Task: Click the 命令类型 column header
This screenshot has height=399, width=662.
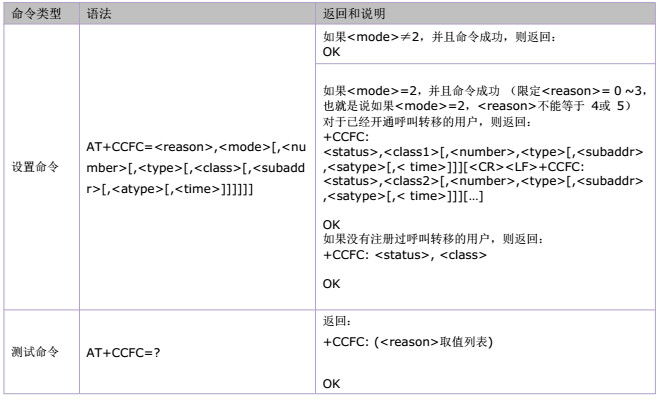Action: [x=36, y=14]
